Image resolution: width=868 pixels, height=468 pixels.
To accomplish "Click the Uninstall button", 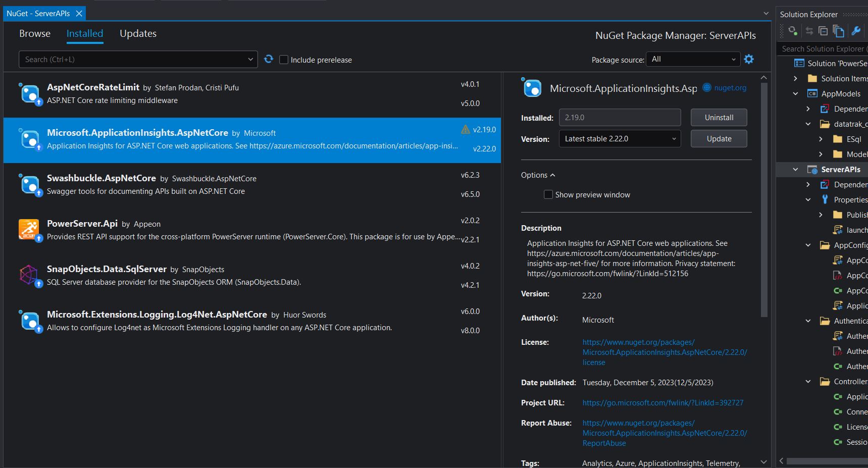I will coord(719,118).
